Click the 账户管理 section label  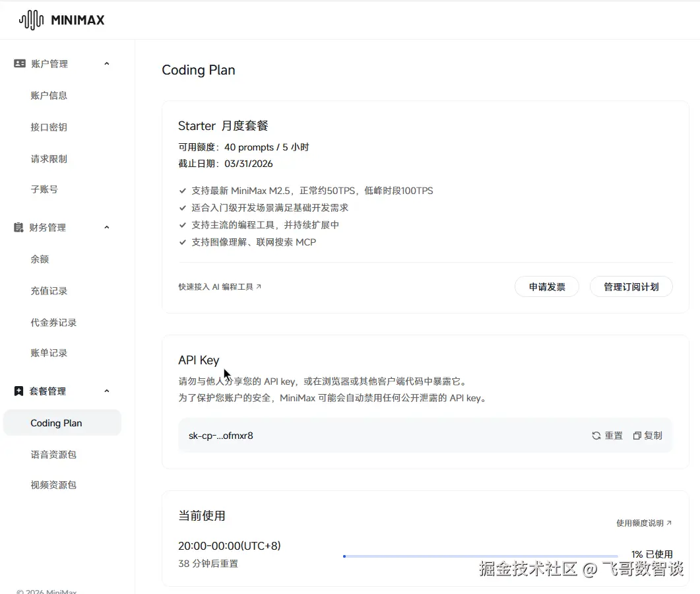[x=49, y=63]
